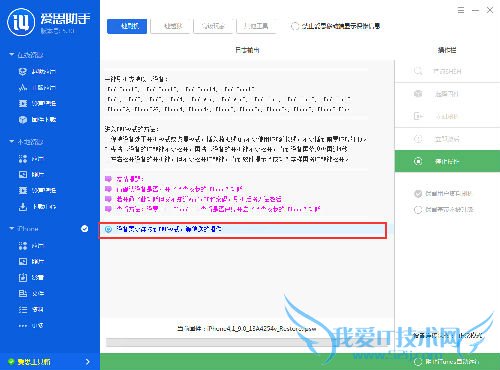The height and width of the screenshot is (370, 500).
Task: Click the import arrow icon button in the operations panel
Action: pyautogui.click(x=418, y=116)
